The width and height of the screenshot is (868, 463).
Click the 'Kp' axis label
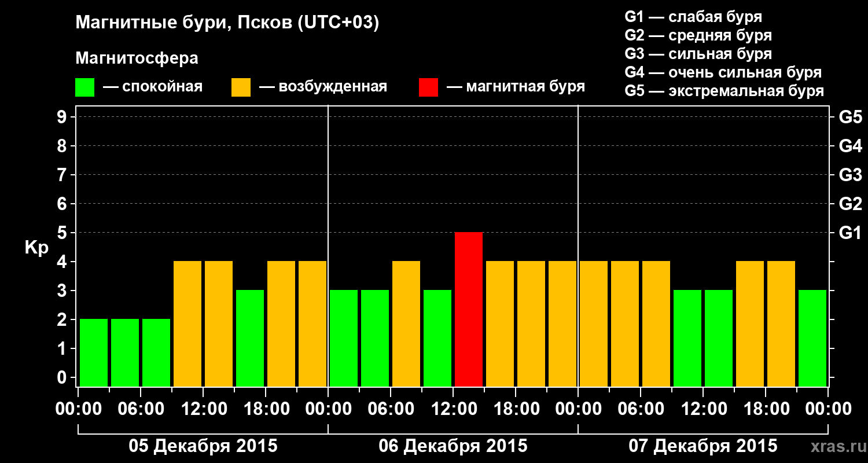(36, 248)
